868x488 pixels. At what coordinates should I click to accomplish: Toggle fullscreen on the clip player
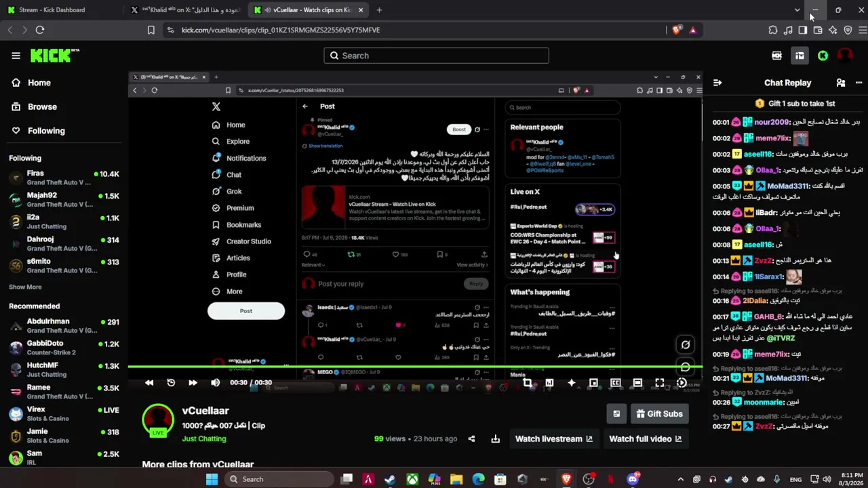[x=659, y=383]
